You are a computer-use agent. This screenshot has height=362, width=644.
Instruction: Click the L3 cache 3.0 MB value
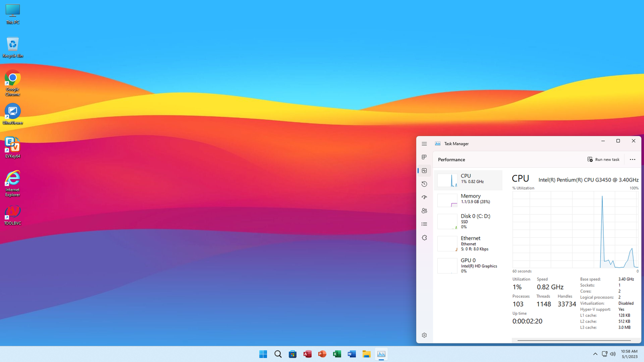[x=624, y=327]
